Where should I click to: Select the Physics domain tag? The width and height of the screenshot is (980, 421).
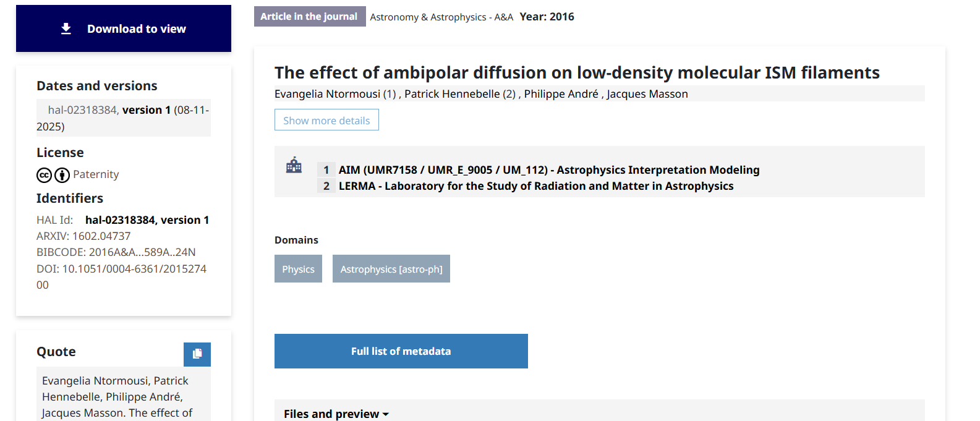point(298,269)
